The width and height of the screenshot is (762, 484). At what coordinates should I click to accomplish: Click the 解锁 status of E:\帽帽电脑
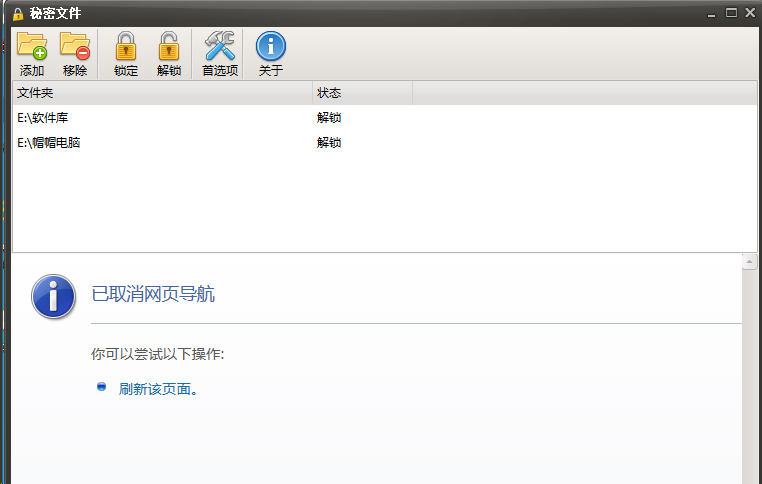(x=329, y=143)
